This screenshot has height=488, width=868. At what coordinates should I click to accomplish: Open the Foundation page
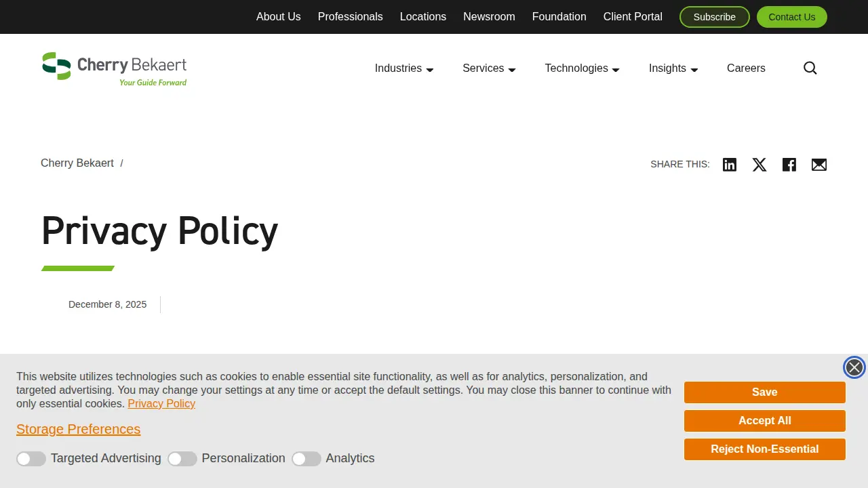coord(559,17)
